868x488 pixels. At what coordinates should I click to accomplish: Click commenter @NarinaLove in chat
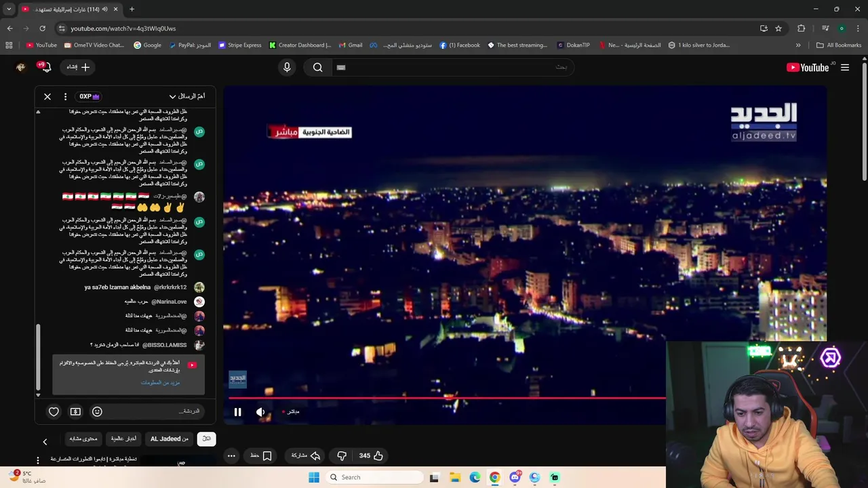(169, 302)
